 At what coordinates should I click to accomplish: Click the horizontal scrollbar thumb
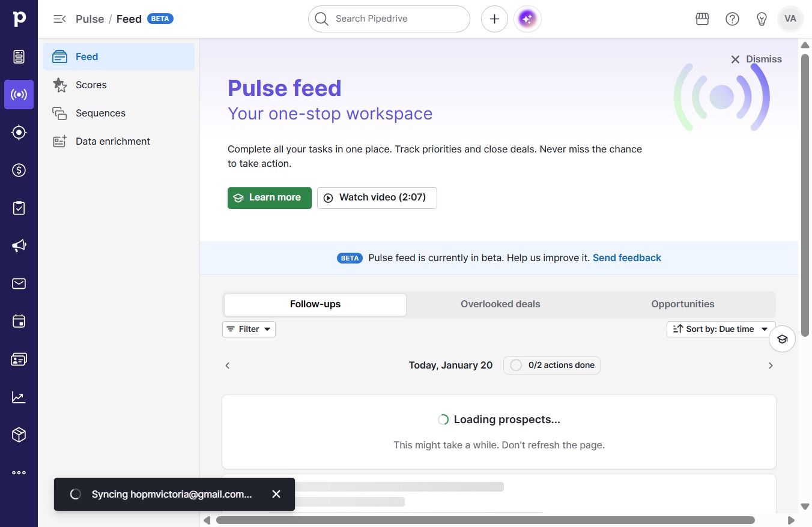(485, 520)
